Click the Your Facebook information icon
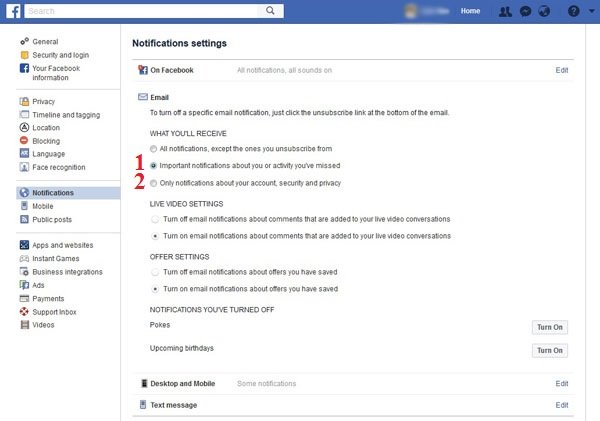 click(x=24, y=69)
